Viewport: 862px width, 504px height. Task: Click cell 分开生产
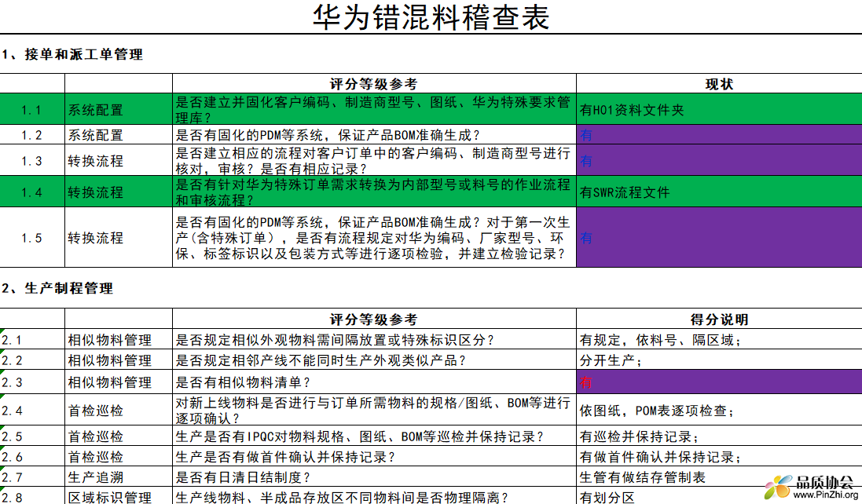tap(719, 360)
